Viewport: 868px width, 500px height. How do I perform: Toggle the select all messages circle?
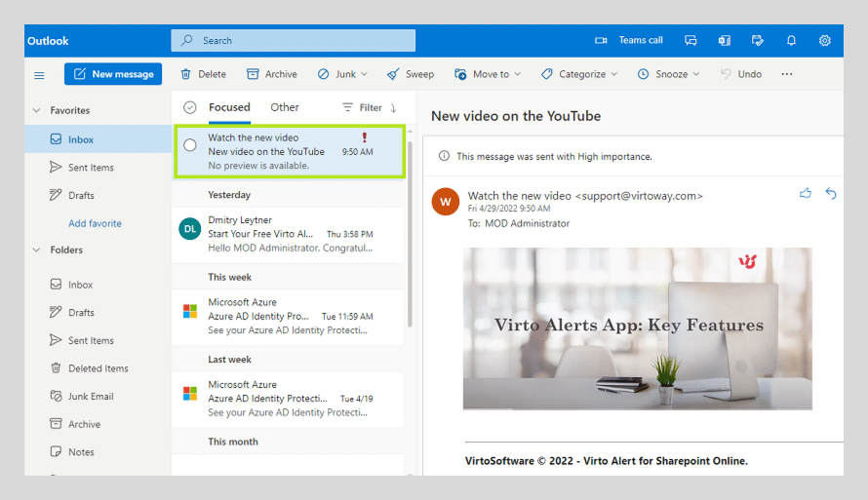190,107
